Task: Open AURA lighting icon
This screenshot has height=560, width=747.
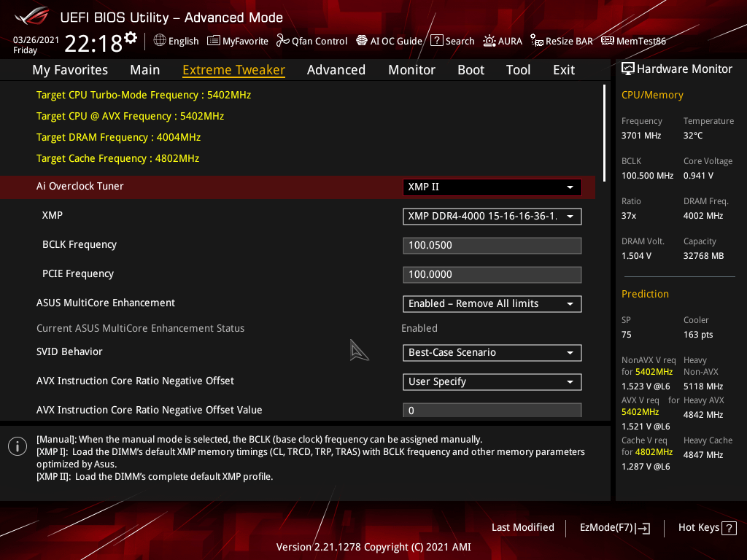Action: point(489,41)
